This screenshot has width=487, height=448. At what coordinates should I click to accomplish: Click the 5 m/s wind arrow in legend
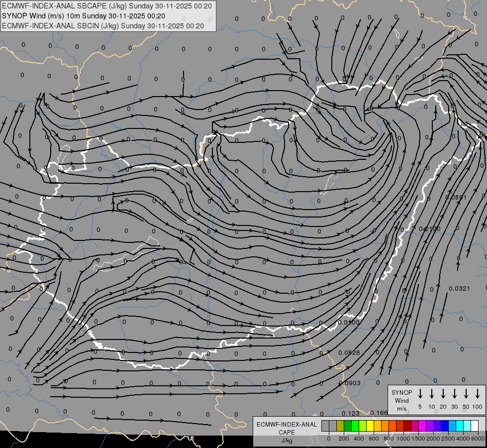pyautogui.click(x=420, y=394)
